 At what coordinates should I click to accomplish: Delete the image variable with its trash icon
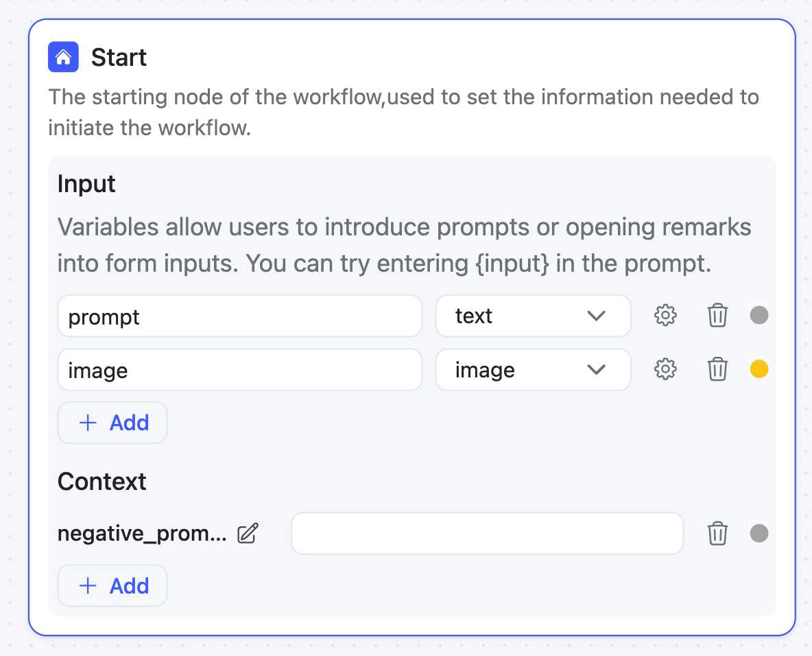click(x=717, y=370)
